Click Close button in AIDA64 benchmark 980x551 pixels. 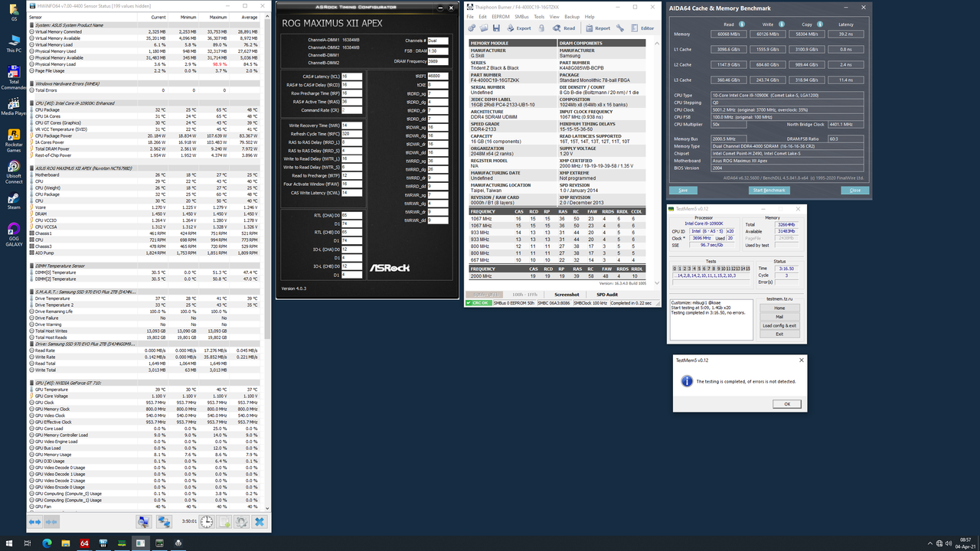tap(854, 190)
